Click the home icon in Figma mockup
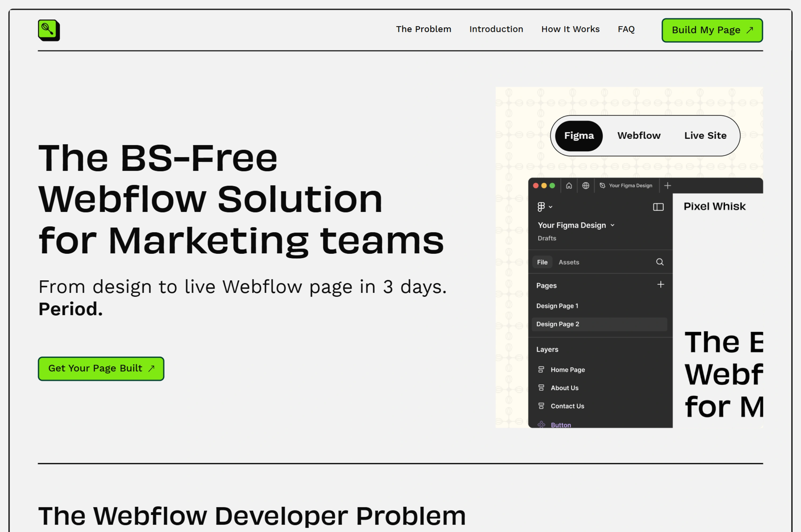801x532 pixels. coord(569,186)
